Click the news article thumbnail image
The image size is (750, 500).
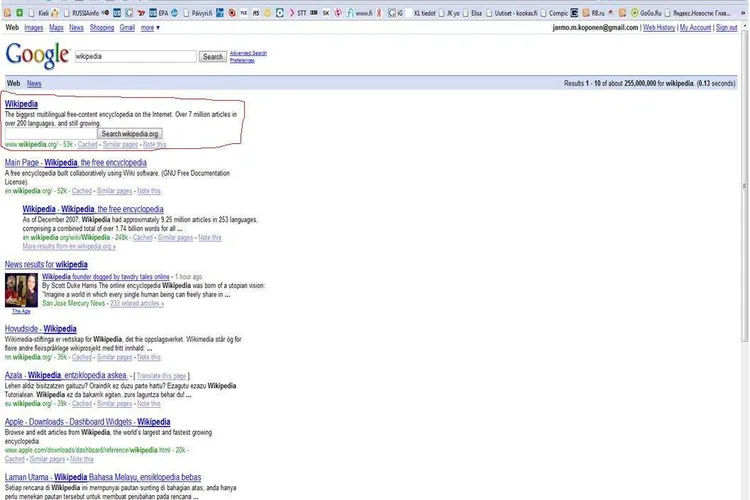pyautogui.click(x=21, y=291)
